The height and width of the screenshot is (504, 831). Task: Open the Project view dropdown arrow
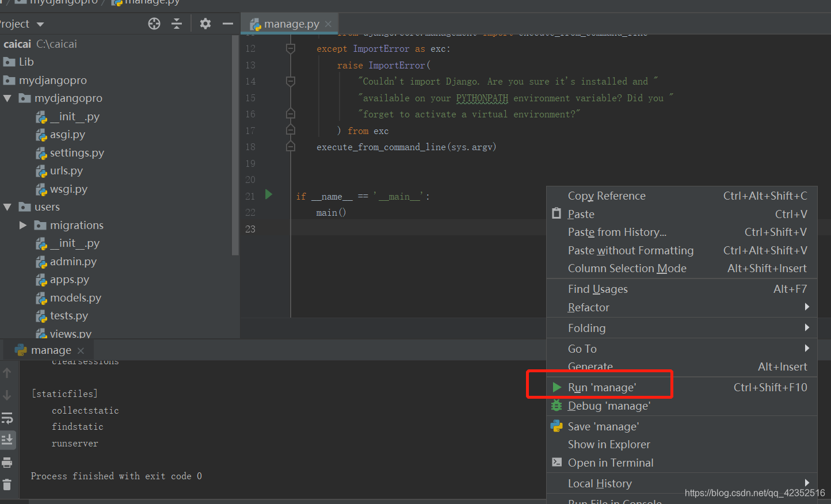pyautogui.click(x=40, y=24)
